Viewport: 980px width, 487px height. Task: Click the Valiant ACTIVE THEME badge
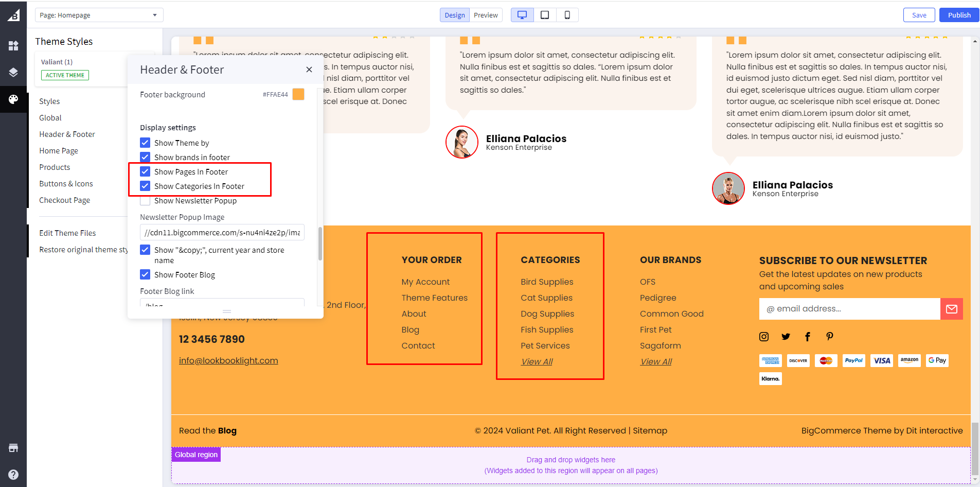coord(65,75)
